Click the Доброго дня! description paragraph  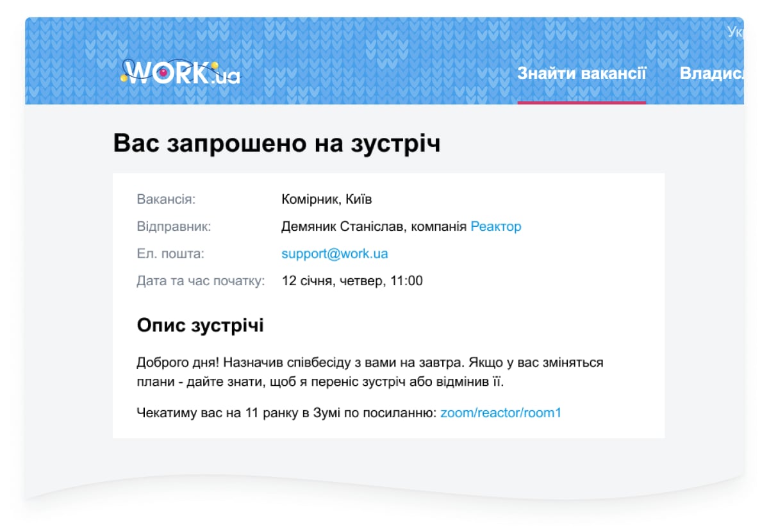point(370,372)
